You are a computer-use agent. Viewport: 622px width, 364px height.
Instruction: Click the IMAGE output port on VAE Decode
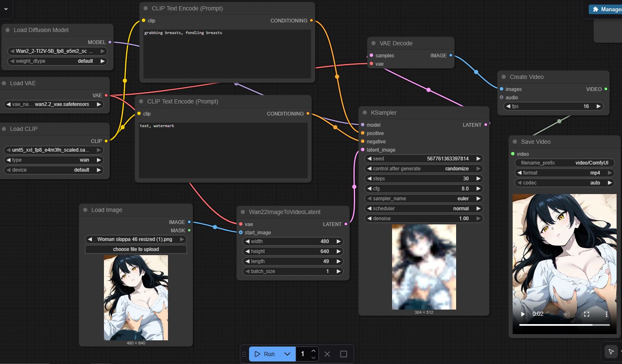pos(451,55)
